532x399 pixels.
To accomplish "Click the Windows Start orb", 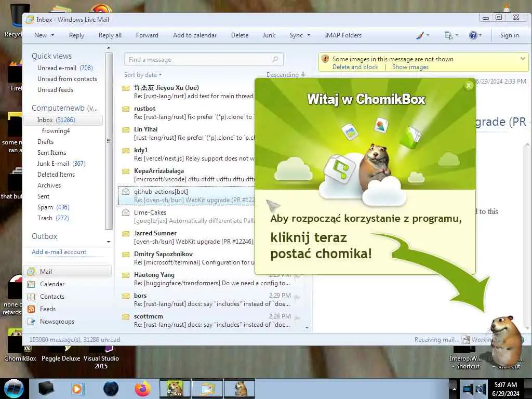I will [14, 389].
